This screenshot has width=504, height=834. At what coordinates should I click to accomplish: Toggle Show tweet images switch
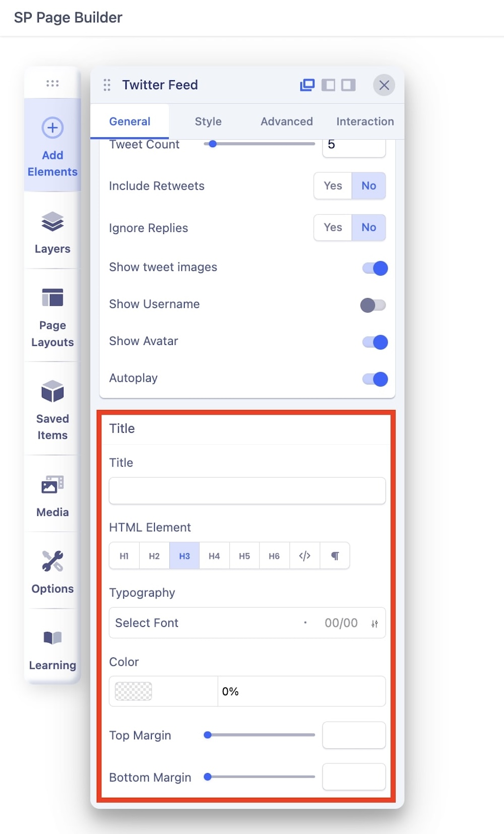374,268
